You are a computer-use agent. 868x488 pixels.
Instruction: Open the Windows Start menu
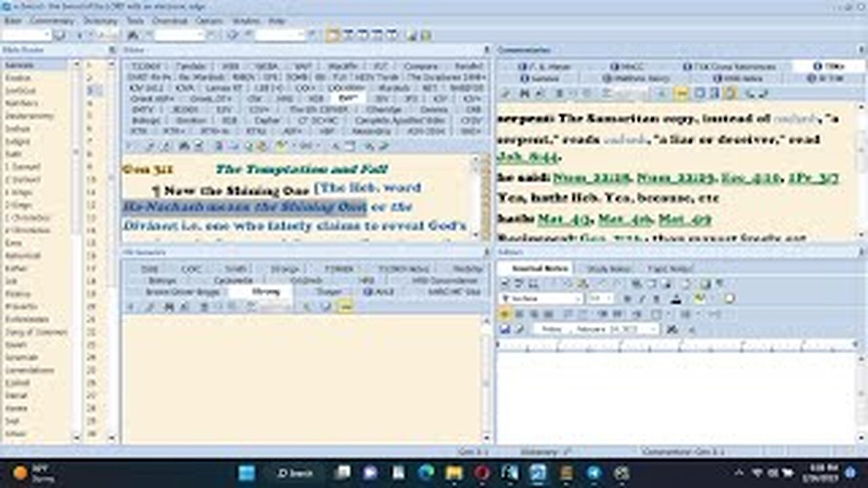(247, 473)
